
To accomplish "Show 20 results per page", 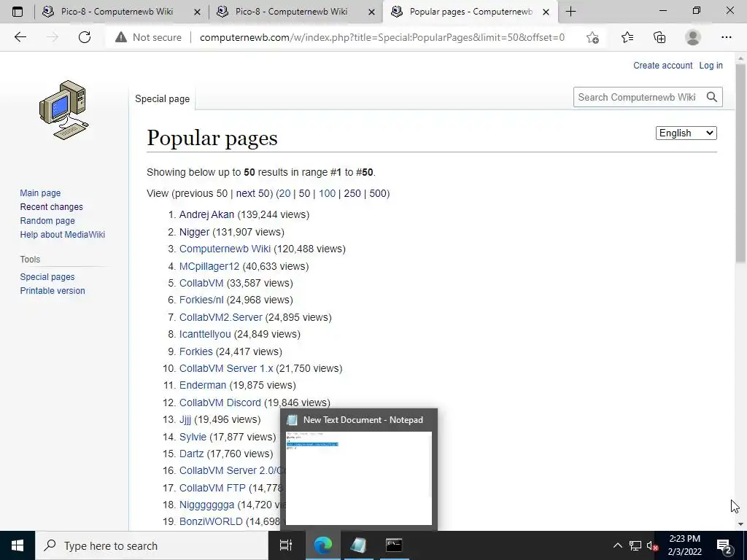I will coord(285,193).
